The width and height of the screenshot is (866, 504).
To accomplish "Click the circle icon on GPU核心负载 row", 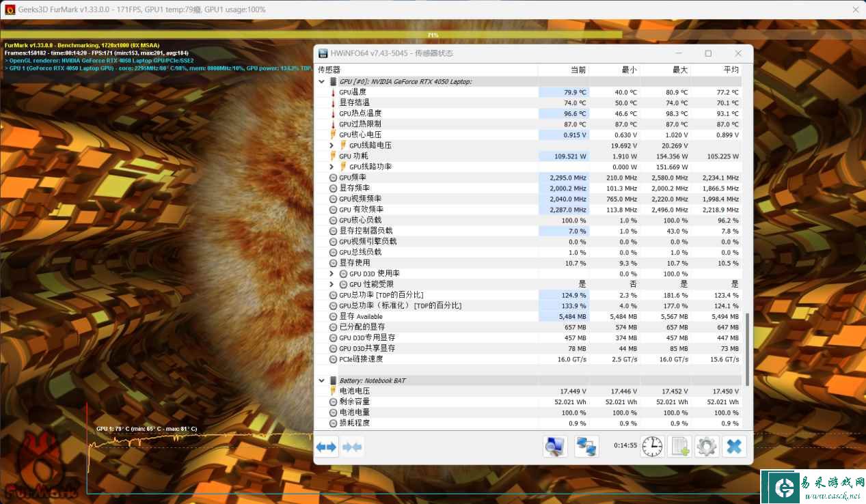I will pyautogui.click(x=334, y=220).
